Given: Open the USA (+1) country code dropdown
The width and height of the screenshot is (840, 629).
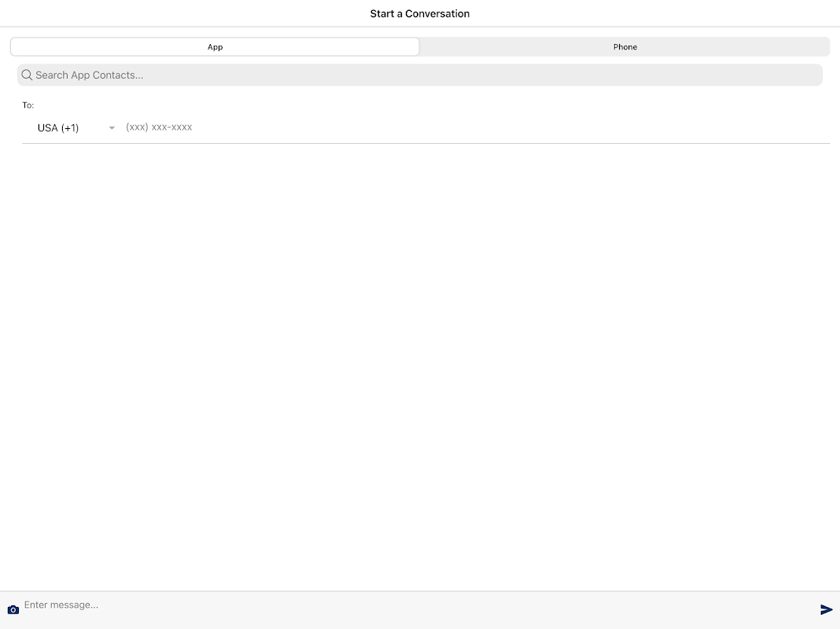Looking at the screenshot, I should pos(76,128).
